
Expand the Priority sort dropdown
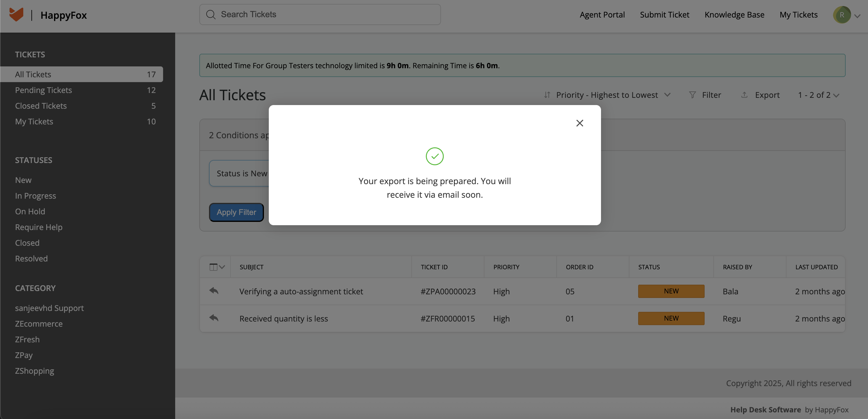(667, 95)
